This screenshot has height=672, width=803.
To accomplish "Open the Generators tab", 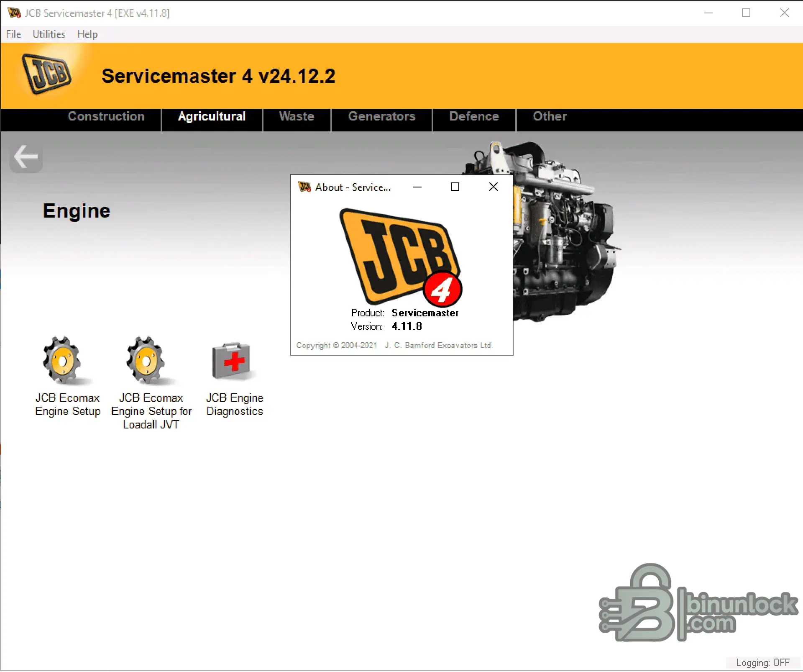I will (381, 116).
